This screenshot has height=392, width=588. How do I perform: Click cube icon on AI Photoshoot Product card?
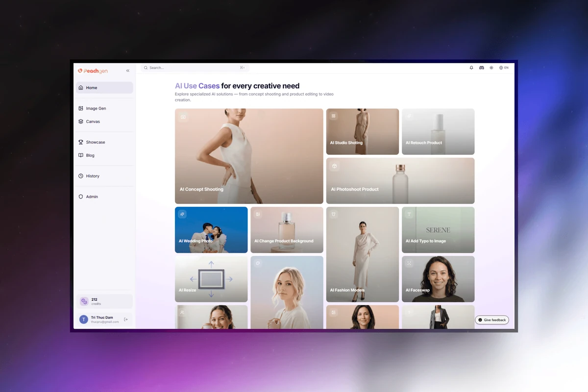coord(334,166)
